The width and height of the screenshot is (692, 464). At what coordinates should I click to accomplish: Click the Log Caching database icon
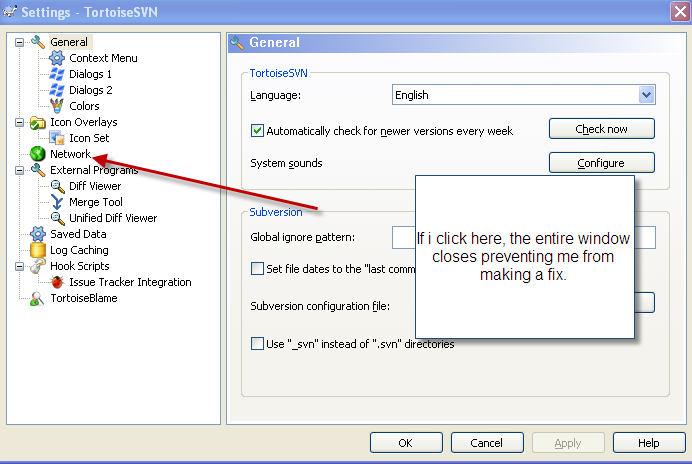[x=38, y=250]
